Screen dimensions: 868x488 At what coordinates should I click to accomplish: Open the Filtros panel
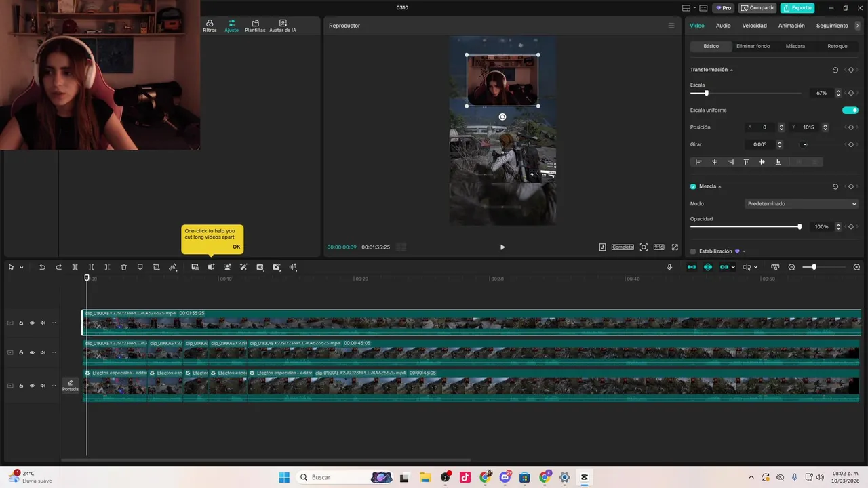point(210,26)
